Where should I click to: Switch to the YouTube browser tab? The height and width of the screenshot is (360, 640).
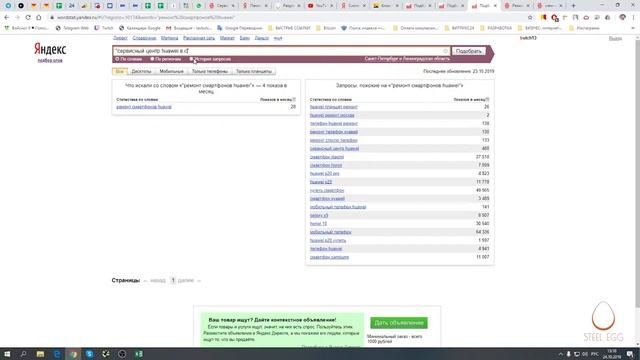[320, 6]
